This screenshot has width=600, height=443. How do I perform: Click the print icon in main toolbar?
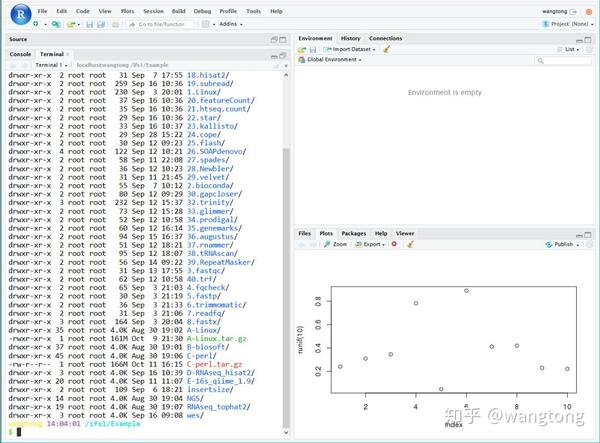coord(116,24)
